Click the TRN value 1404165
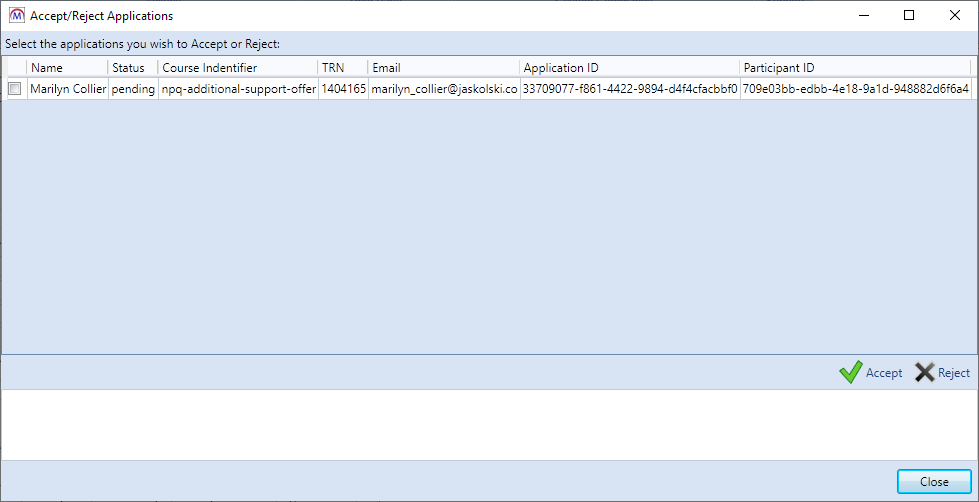This screenshot has width=979, height=502. (343, 89)
